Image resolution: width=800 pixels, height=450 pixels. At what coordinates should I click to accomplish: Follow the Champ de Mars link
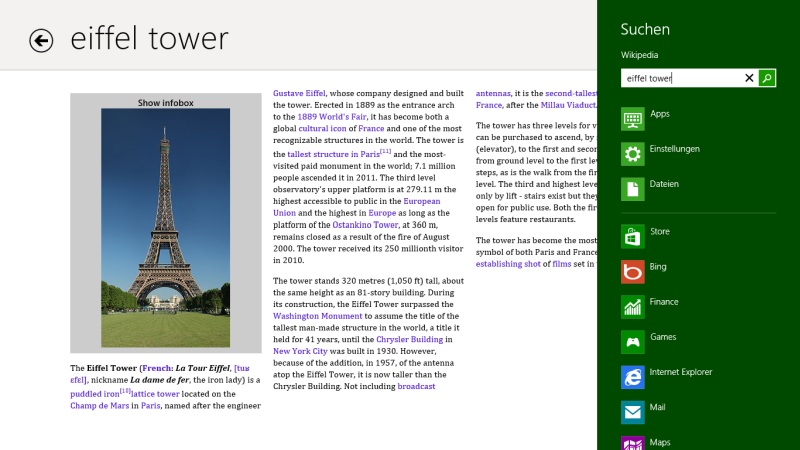[x=99, y=406]
